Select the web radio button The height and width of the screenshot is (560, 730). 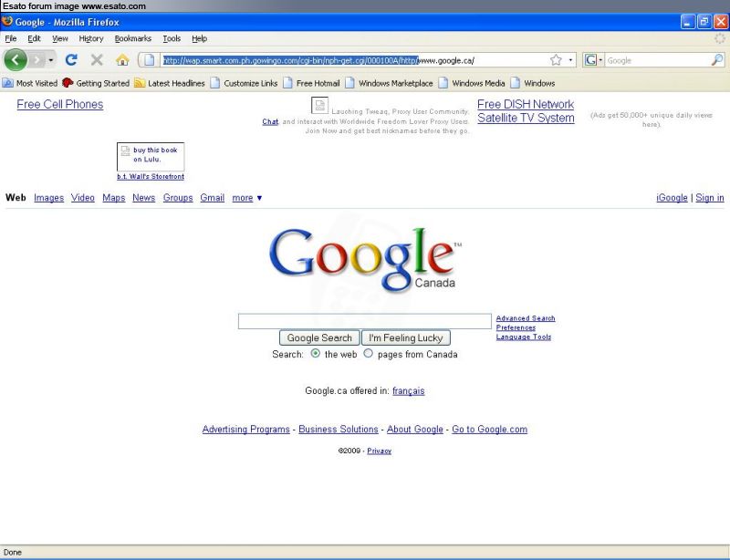315,353
